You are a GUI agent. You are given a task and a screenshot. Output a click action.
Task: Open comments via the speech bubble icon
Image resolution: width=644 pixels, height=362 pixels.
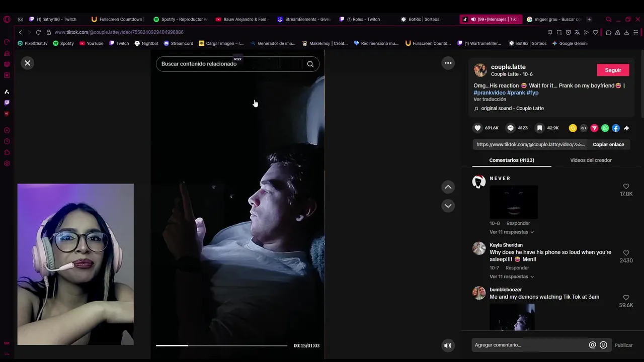511,128
